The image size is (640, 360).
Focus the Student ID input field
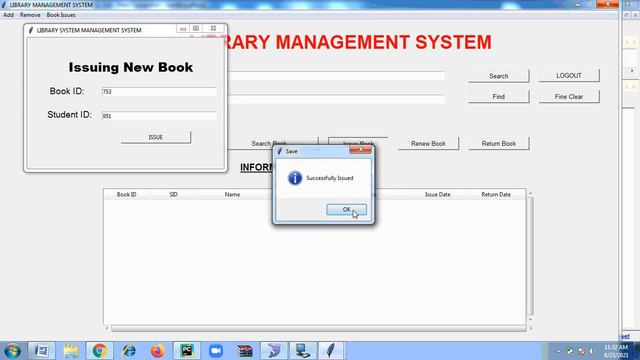tap(159, 116)
